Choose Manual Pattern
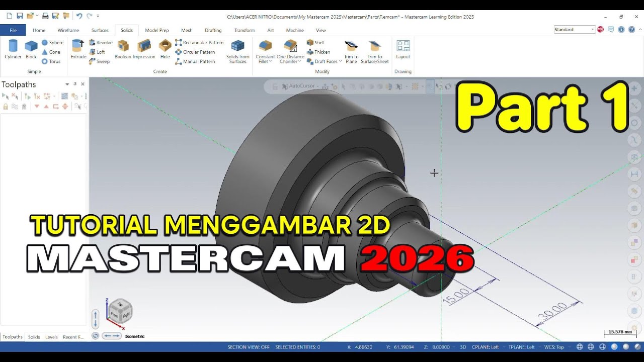Viewport: 644px width, 362px height. click(x=195, y=61)
